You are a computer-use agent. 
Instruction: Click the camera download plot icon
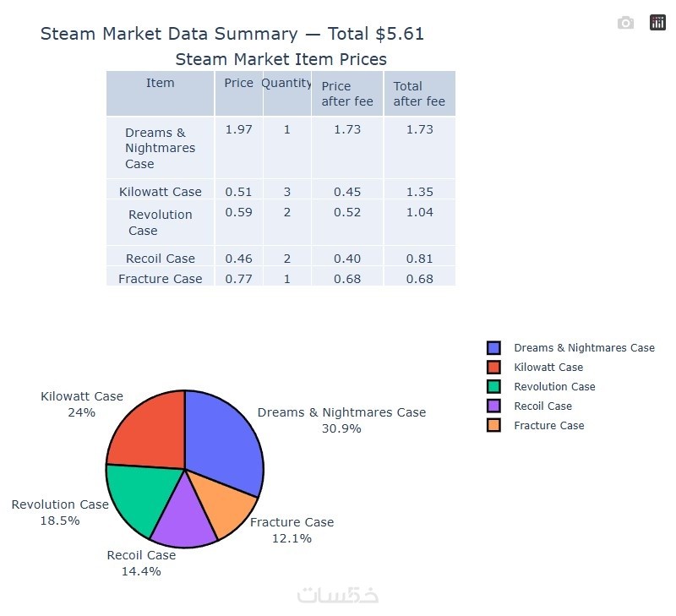click(625, 23)
